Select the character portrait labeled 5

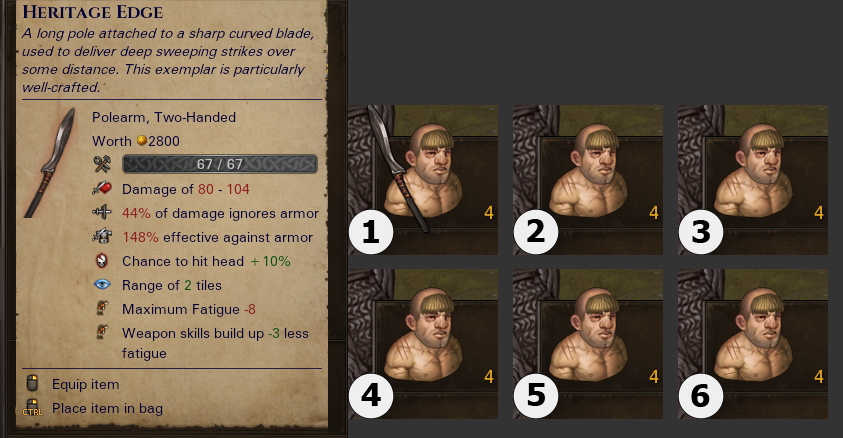pos(588,344)
